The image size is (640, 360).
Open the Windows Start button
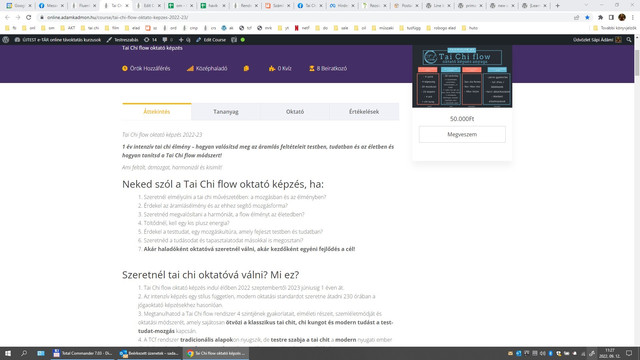[8, 353]
